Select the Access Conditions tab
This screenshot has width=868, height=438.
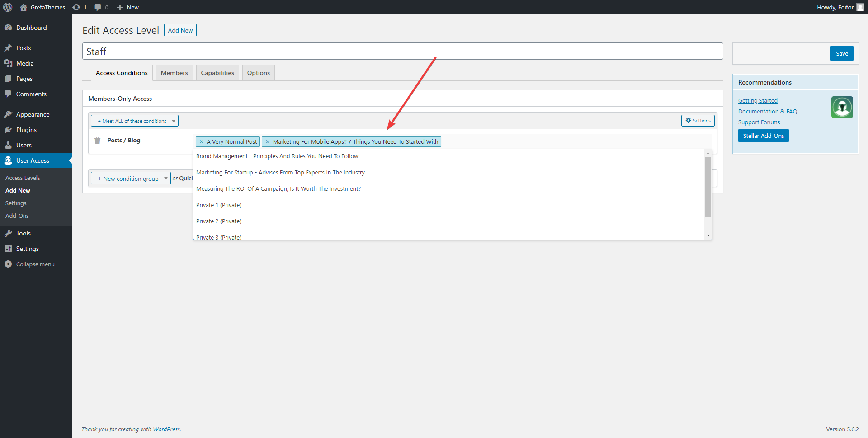[122, 73]
